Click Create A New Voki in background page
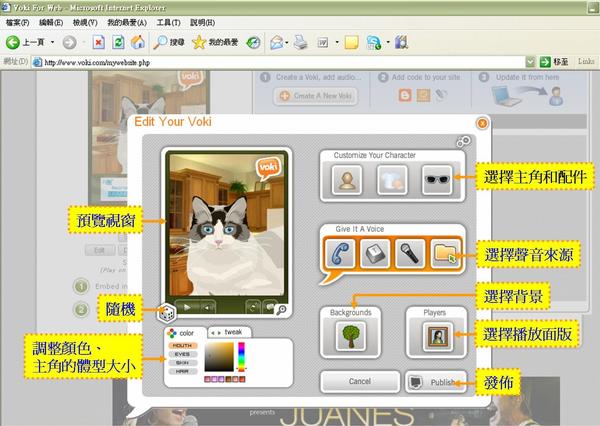 (316, 96)
